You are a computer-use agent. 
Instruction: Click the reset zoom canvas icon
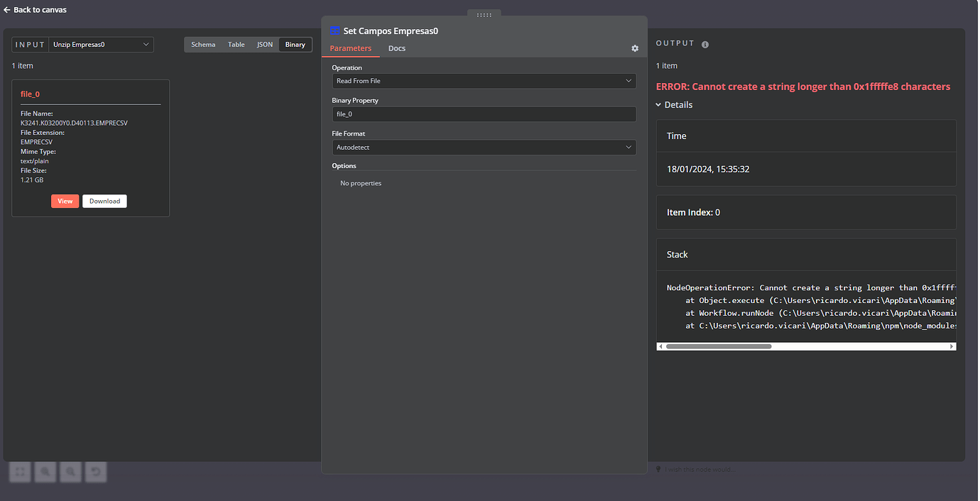tap(96, 471)
